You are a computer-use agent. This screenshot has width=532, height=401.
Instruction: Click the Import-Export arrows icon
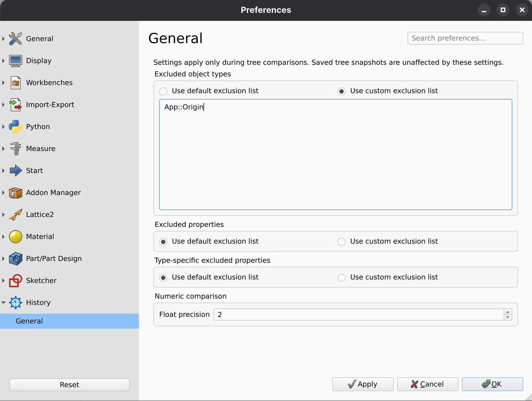pos(16,105)
